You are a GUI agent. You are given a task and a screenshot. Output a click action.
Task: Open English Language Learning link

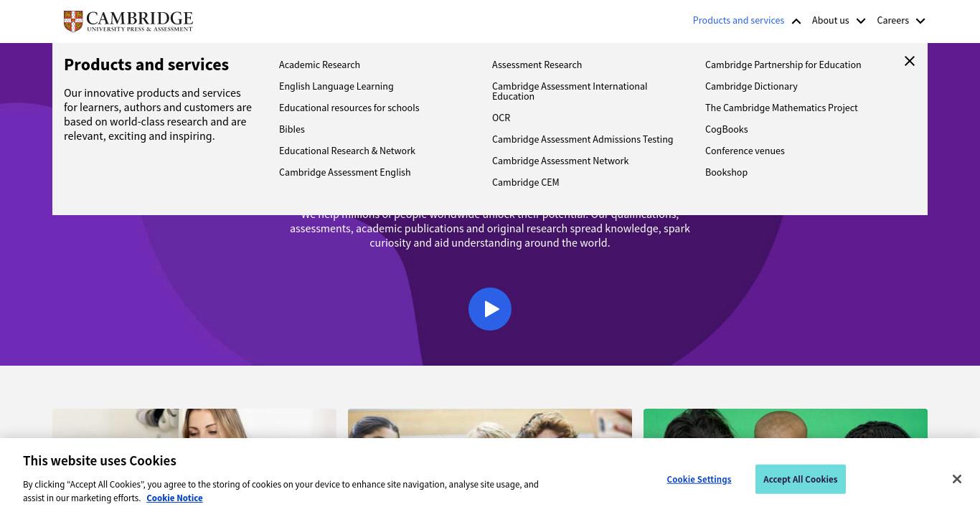click(336, 86)
